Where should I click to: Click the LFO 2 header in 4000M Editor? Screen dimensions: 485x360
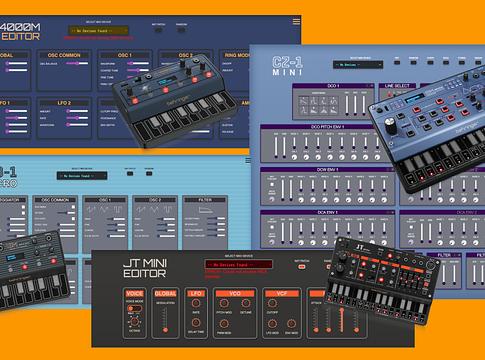click(x=64, y=103)
